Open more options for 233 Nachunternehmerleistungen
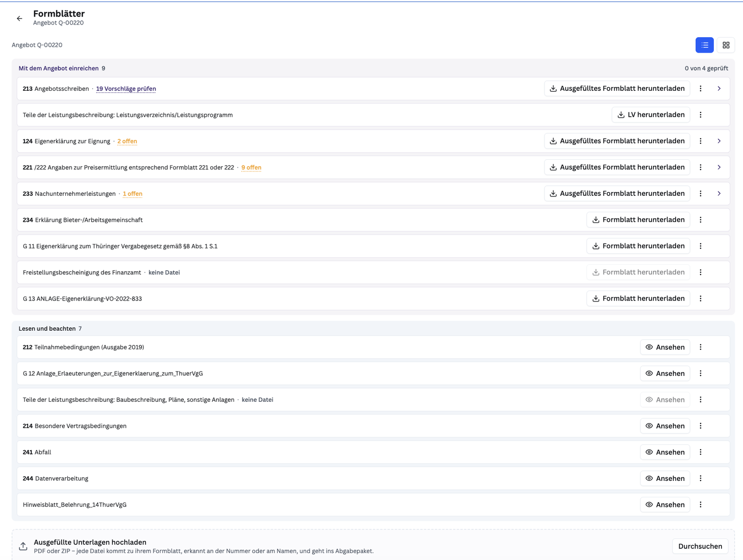Image resolution: width=743 pixels, height=560 pixels. tap(701, 194)
